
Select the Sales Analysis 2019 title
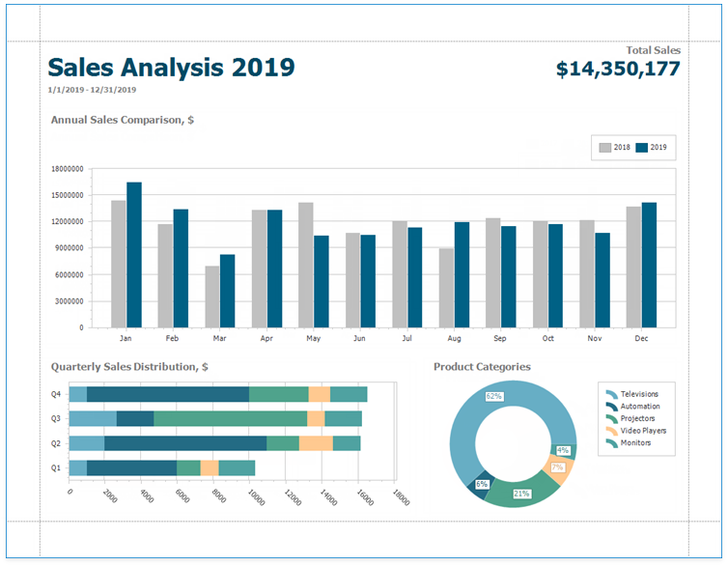point(171,68)
